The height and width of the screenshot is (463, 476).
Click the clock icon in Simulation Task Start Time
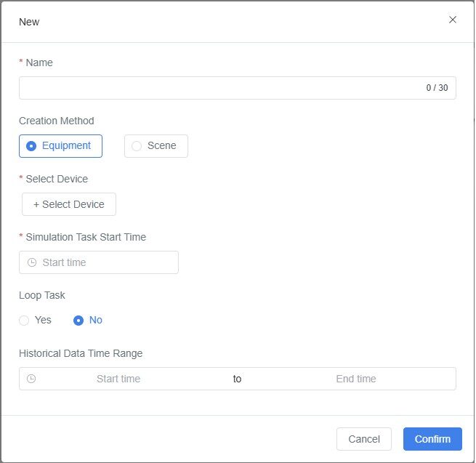(x=31, y=262)
